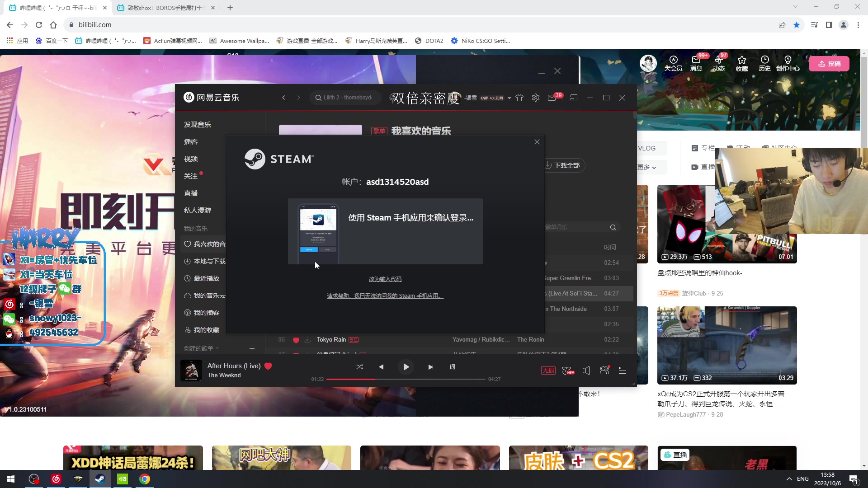This screenshot has height=488, width=868.
Task: Open Bilibili 消息 messages icon
Action: [696, 63]
